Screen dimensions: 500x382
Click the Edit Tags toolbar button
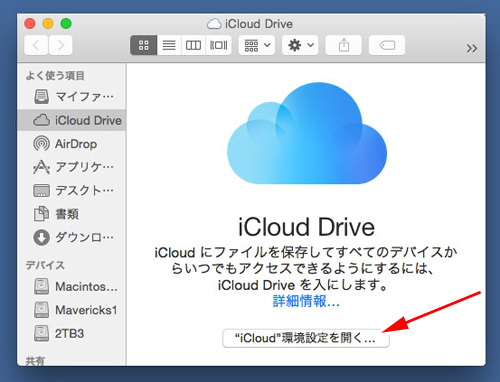point(387,45)
